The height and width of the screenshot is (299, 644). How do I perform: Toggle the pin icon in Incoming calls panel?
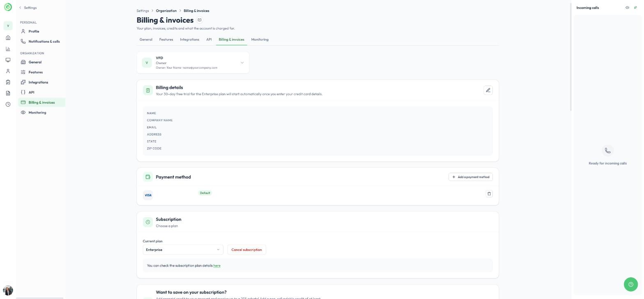[635, 8]
